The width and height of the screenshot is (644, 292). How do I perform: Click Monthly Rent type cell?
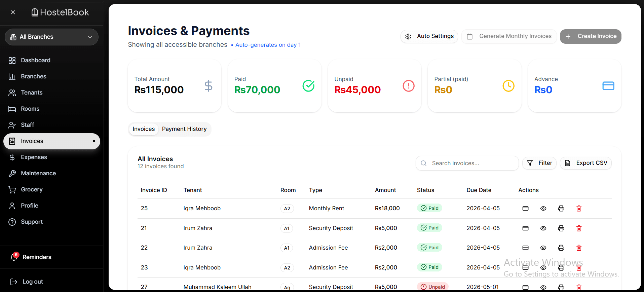(x=326, y=209)
